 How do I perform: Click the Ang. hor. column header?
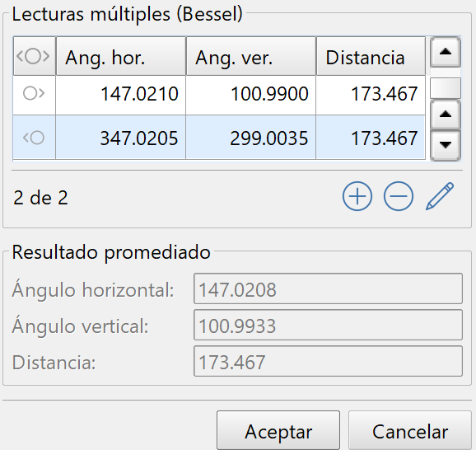pyautogui.click(x=121, y=56)
